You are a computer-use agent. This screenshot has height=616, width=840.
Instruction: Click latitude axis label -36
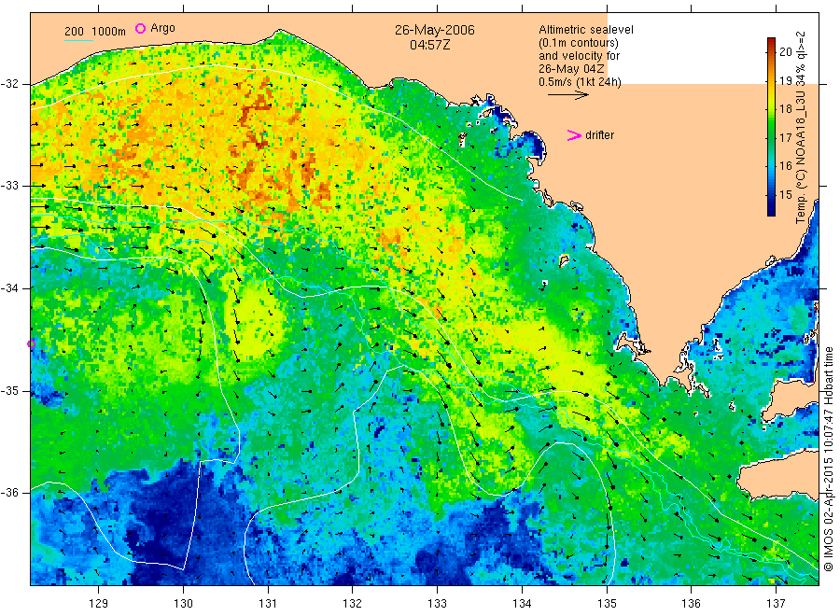pos(9,492)
